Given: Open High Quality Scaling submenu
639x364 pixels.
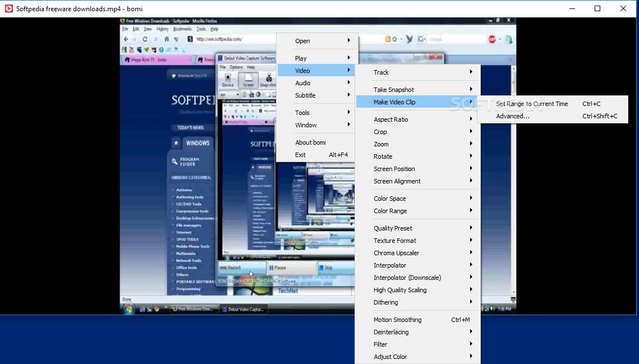Looking at the screenshot, I should coord(418,290).
